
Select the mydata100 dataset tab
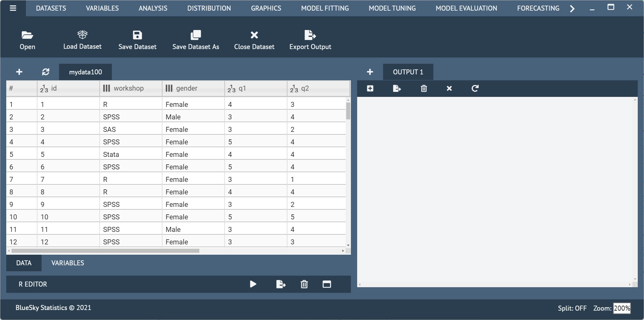85,72
